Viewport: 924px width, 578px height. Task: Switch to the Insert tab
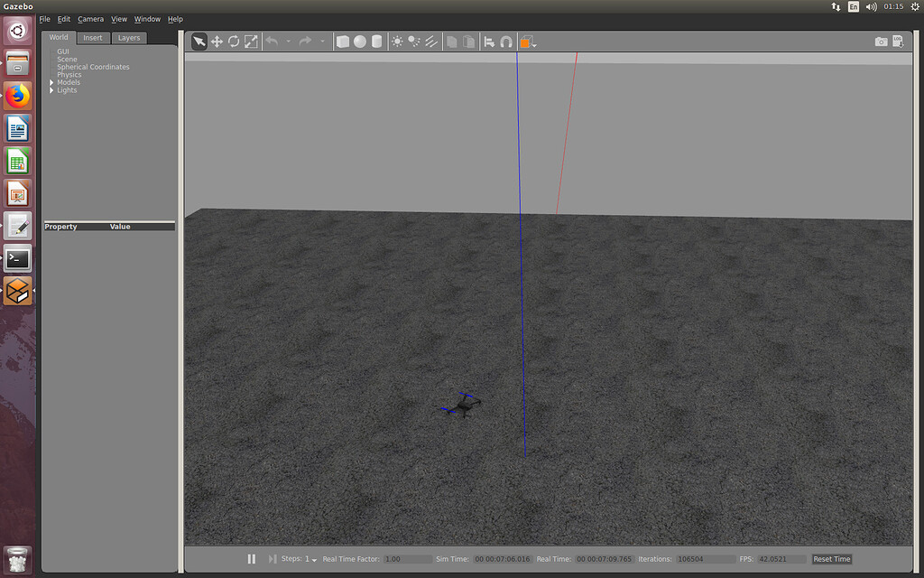pos(93,38)
